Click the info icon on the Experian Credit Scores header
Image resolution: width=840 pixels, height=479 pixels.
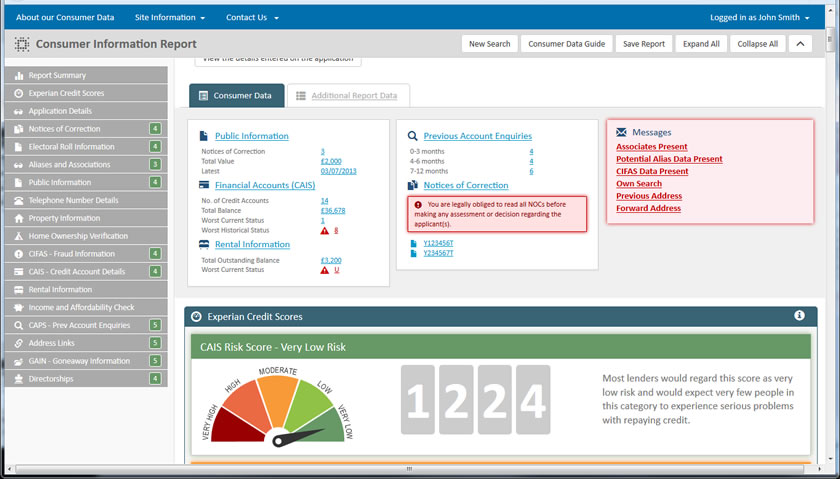coord(799,316)
